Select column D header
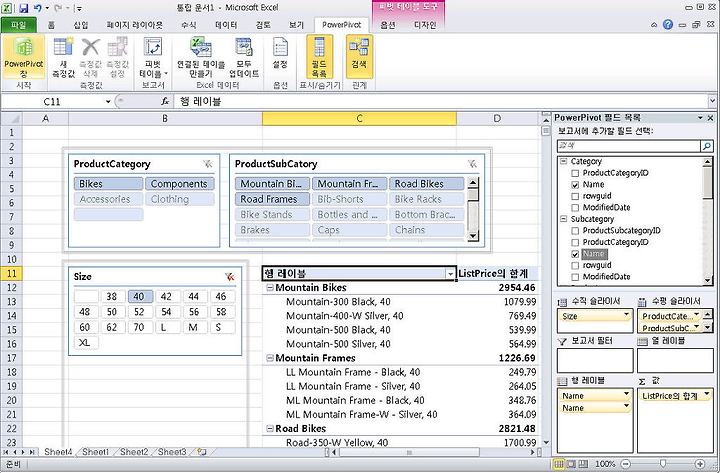This screenshot has width=720, height=473. pos(497,118)
